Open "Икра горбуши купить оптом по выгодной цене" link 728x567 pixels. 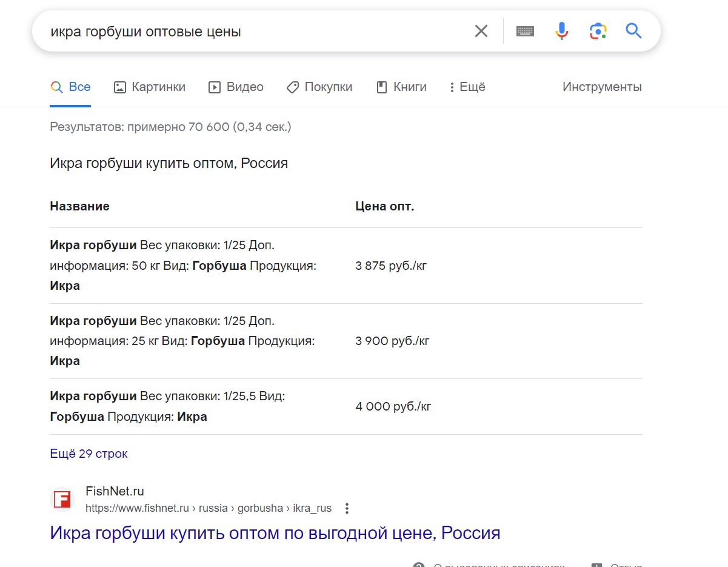(x=275, y=533)
